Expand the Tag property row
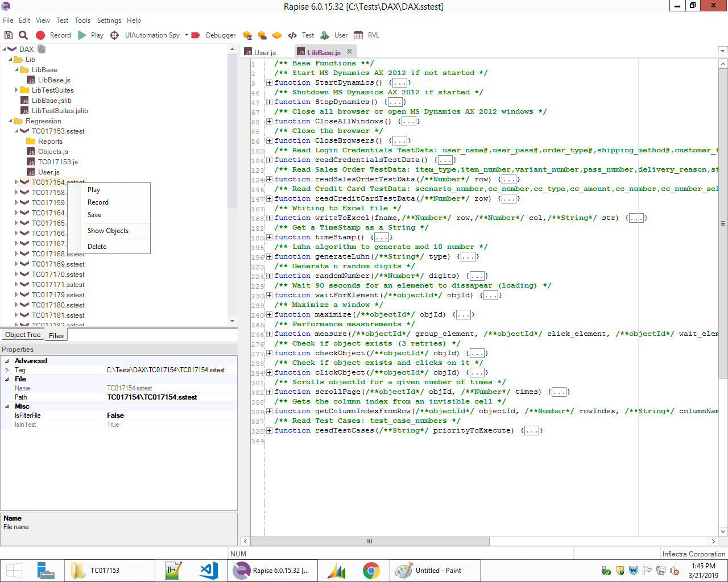728x582 pixels. click(7, 370)
